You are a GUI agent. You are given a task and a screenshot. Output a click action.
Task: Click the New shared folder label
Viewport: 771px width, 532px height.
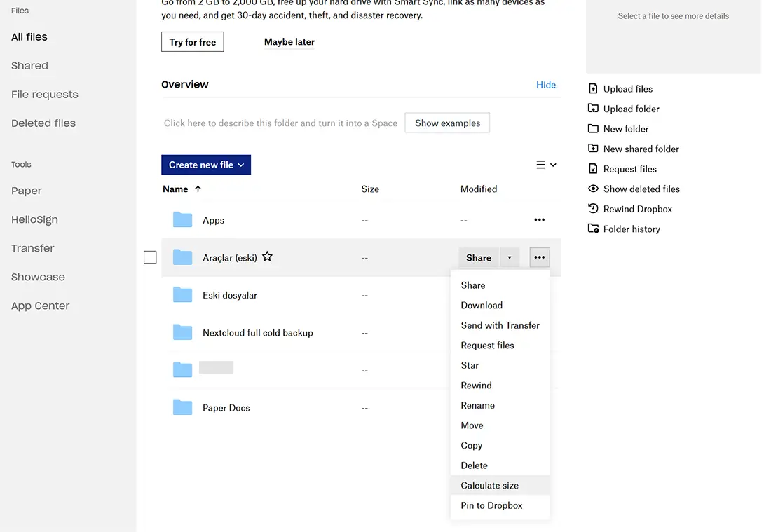pyautogui.click(x=641, y=149)
